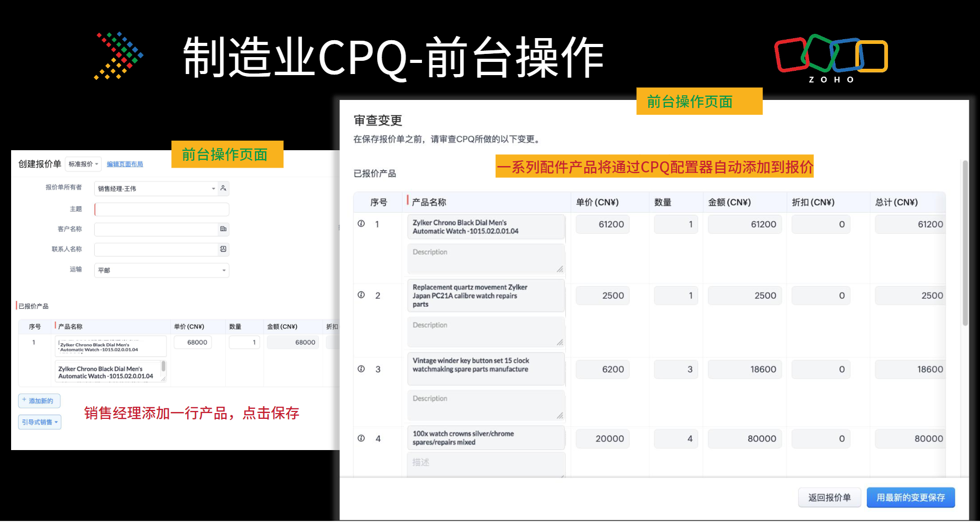Click the discount field in row 1

coord(821,224)
